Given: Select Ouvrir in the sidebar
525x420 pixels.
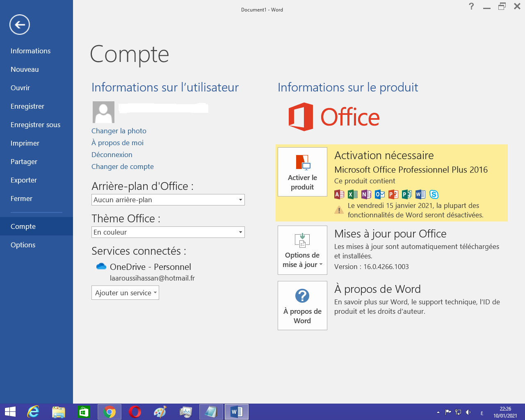Looking at the screenshot, I should click(x=37, y=88).
